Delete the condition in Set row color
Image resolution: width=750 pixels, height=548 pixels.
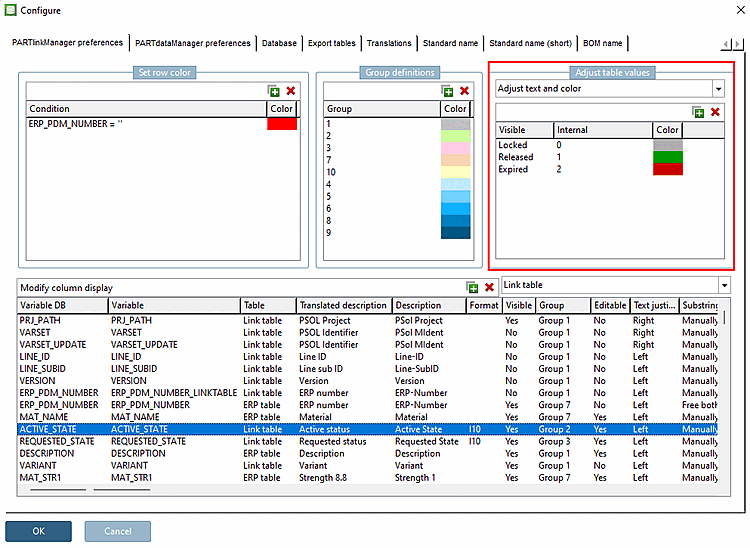[291, 91]
